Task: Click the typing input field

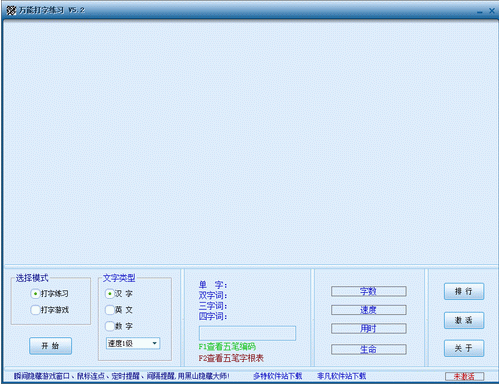Action: (247, 333)
